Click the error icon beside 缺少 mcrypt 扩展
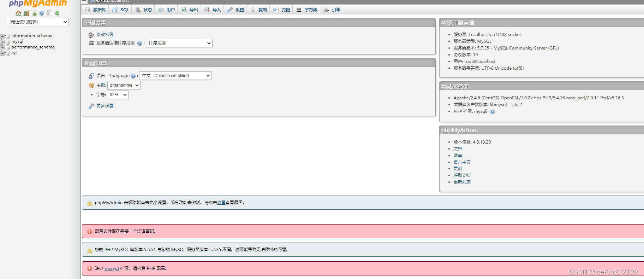Screen dimensions: 644x279 pos(90,268)
